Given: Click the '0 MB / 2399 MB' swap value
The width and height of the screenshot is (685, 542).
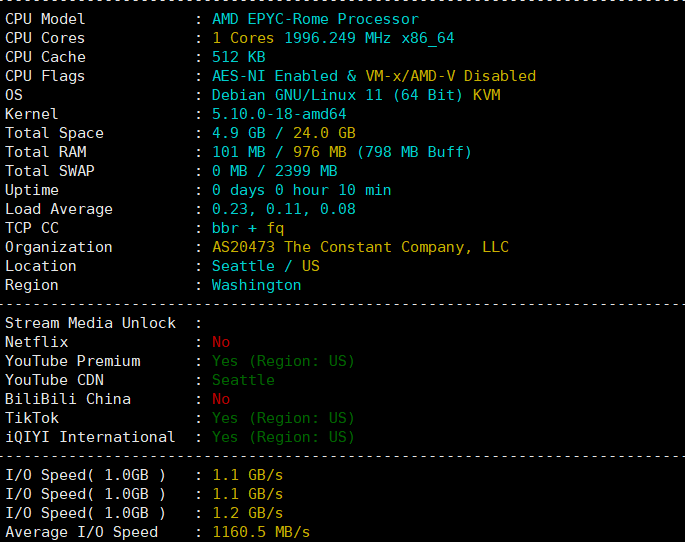Looking at the screenshot, I should [275, 171].
